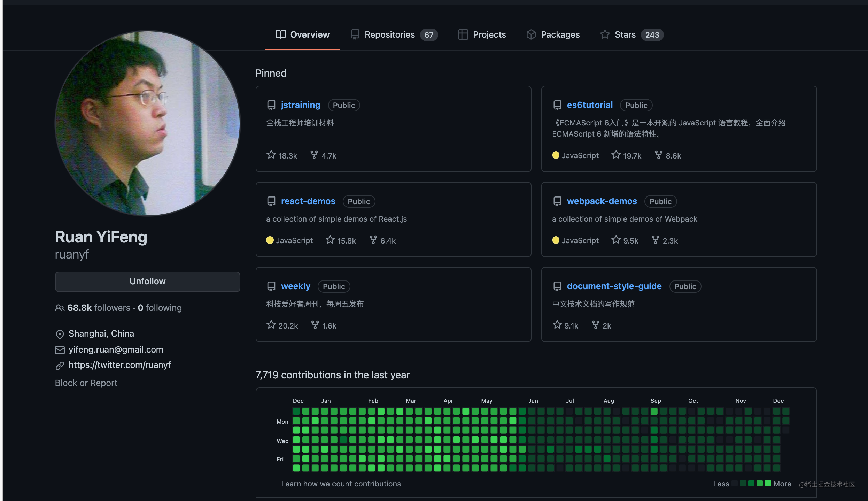Screen dimensions: 868x501
Task: Open Learn how we count contributions
Action: (x=341, y=484)
